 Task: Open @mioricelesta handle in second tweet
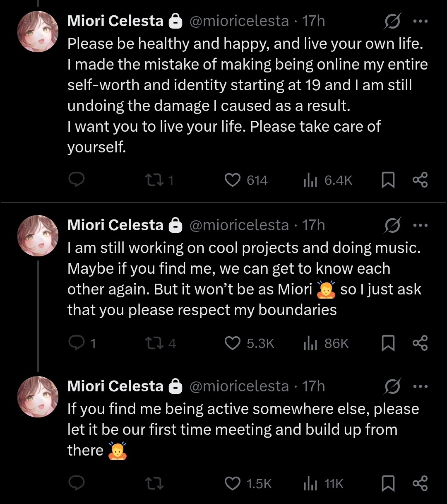[x=239, y=225]
